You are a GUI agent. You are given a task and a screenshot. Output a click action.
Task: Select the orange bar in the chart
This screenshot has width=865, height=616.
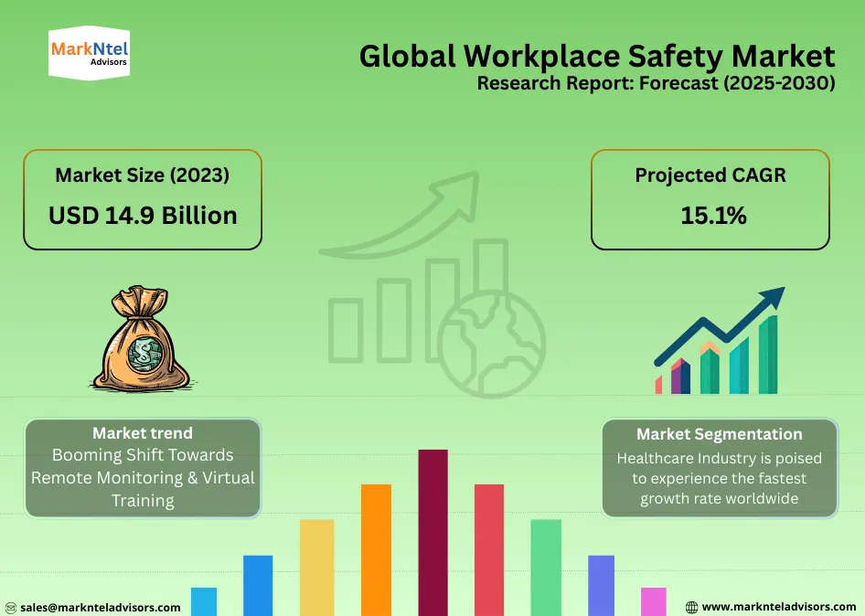(376, 548)
